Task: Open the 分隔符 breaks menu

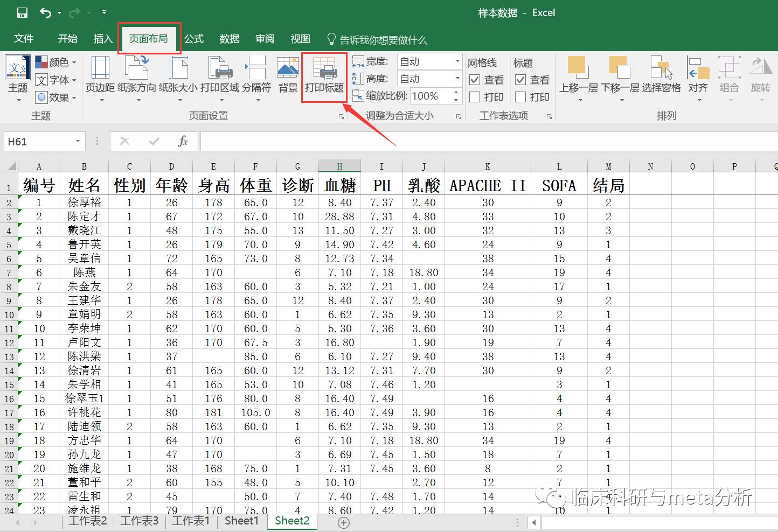Action: pyautogui.click(x=256, y=79)
